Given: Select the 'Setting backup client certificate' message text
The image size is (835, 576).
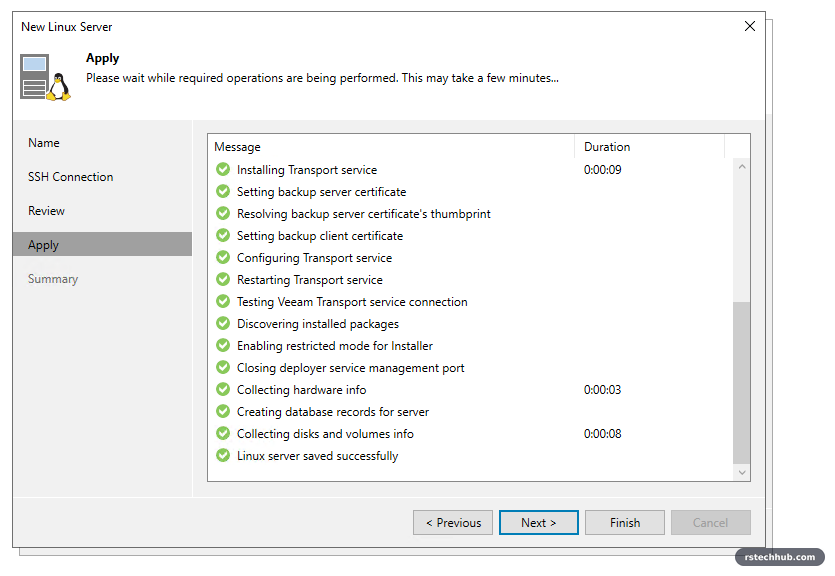Looking at the screenshot, I should click(x=320, y=236).
